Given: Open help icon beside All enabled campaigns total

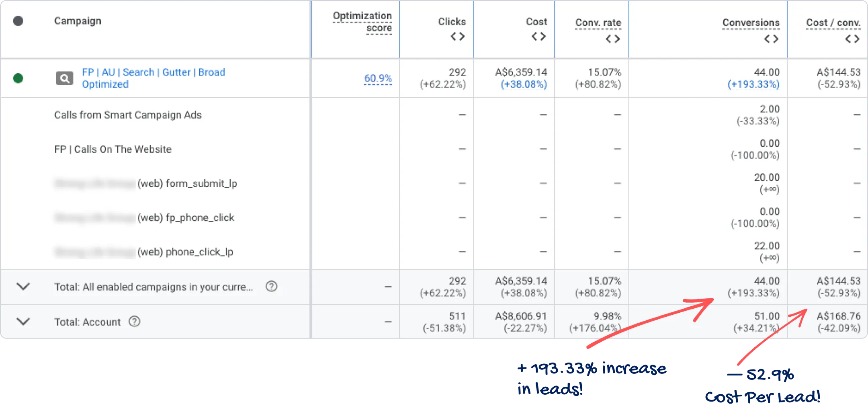Looking at the screenshot, I should coord(272,286).
